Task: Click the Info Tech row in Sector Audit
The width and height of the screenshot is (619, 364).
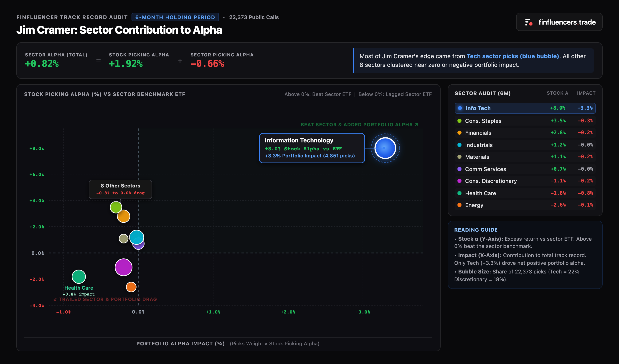Action: click(x=525, y=108)
